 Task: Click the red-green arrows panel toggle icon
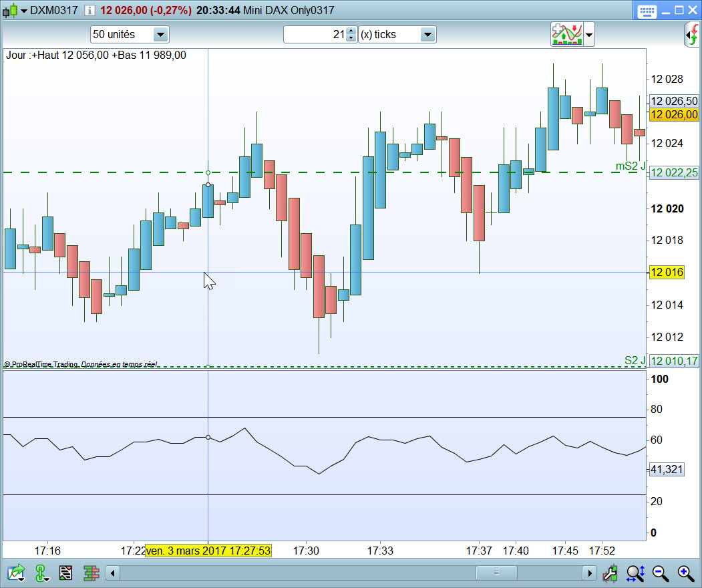point(692,35)
